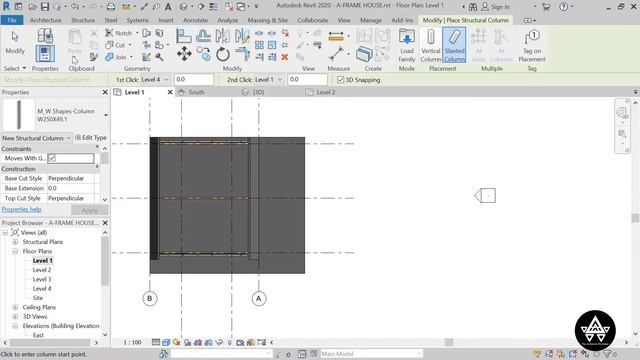640x360 pixels.
Task: Select Slanted Column placement
Action: point(454,45)
